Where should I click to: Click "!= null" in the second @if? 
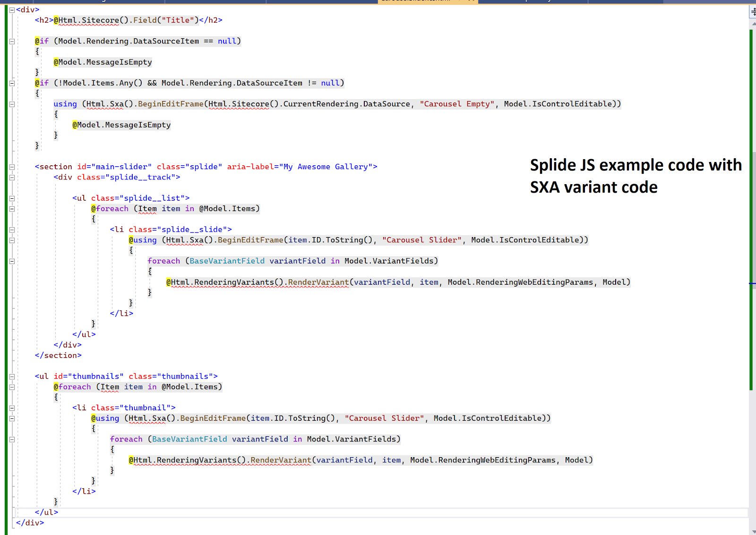point(324,83)
